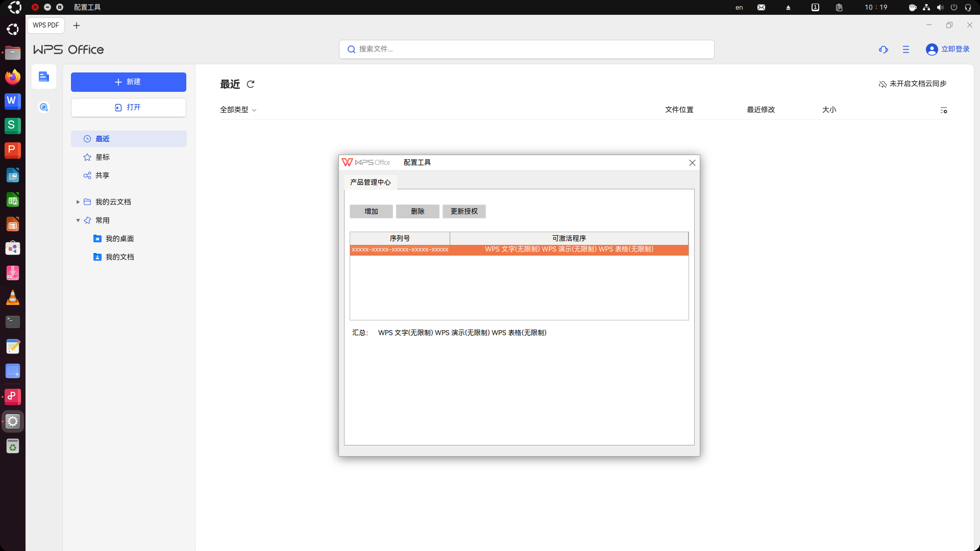Image resolution: width=980 pixels, height=551 pixels.
Task: Open WPS Presentation from the dock
Action: [13, 151]
